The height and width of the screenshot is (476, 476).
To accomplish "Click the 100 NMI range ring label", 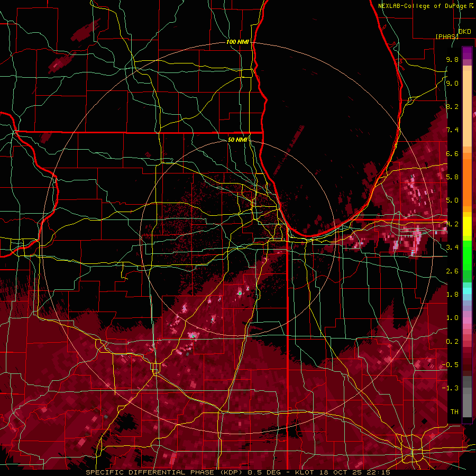I will [x=237, y=42].
